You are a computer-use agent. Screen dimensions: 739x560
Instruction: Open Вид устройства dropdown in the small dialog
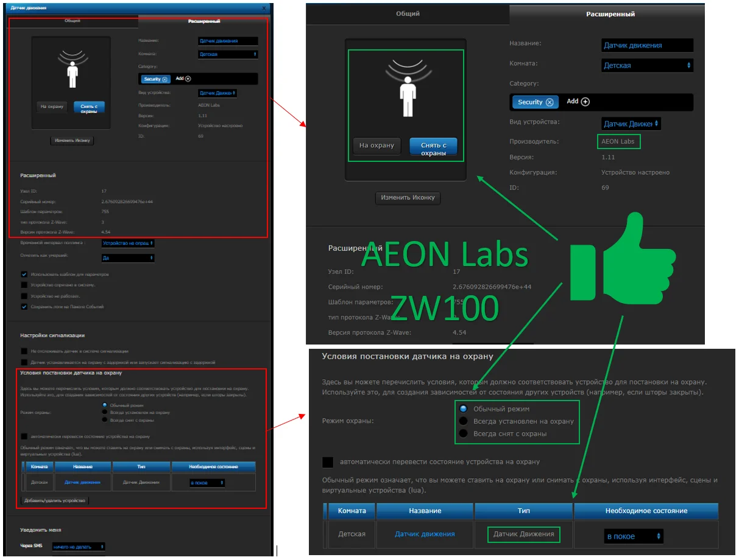click(x=217, y=93)
